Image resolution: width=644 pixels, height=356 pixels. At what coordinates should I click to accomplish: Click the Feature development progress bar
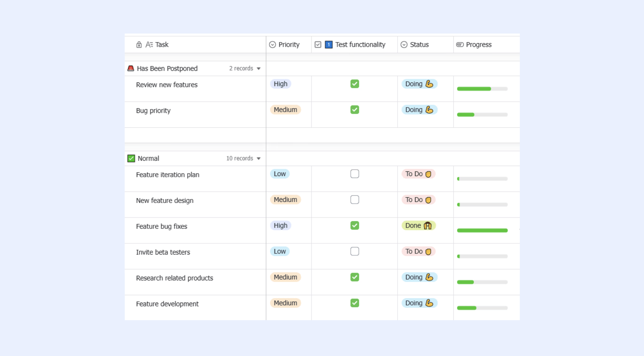(x=482, y=308)
